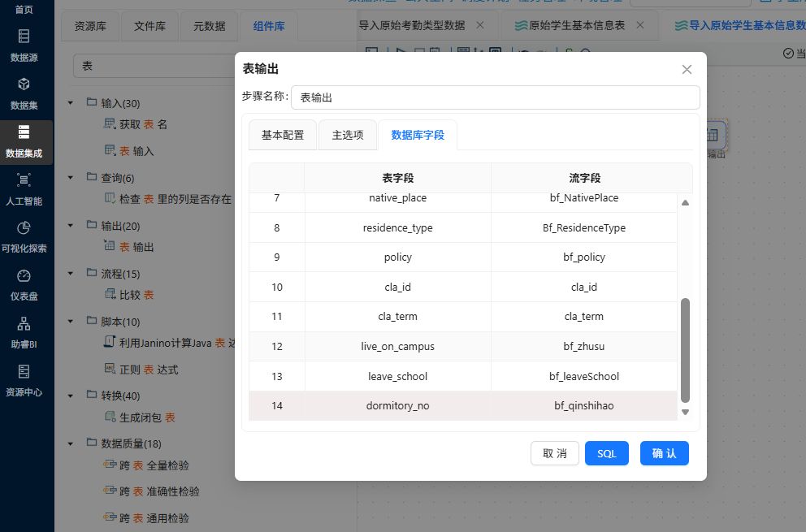Collapse the 查询(6) tree group
This screenshot has width=806, height=532.
point(71,177)
